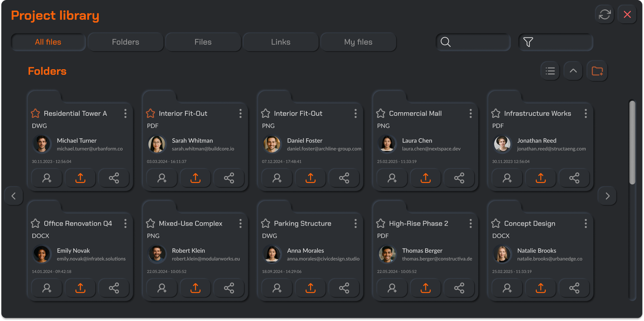Image resolution: width=644 pixels, height=321 pixels.
Task: Upload to Interior Fit-Out PDF folder
Action: 195,178
